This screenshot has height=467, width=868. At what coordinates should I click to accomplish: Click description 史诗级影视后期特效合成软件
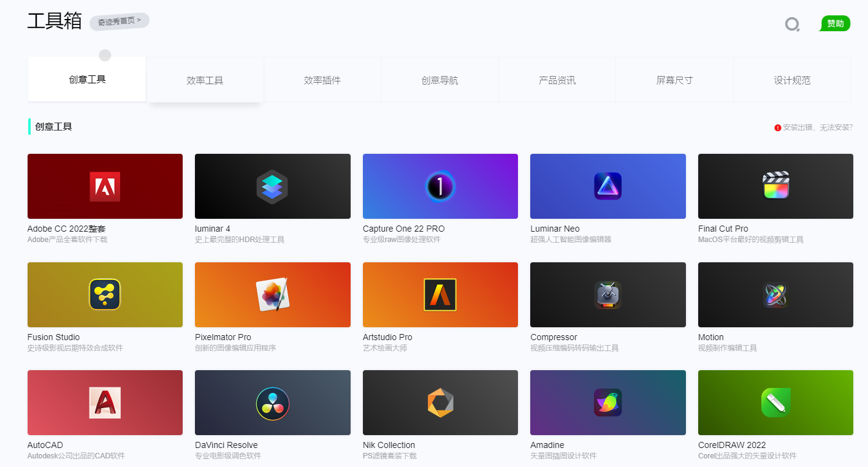pyautogui.click(x=75, y=348)
